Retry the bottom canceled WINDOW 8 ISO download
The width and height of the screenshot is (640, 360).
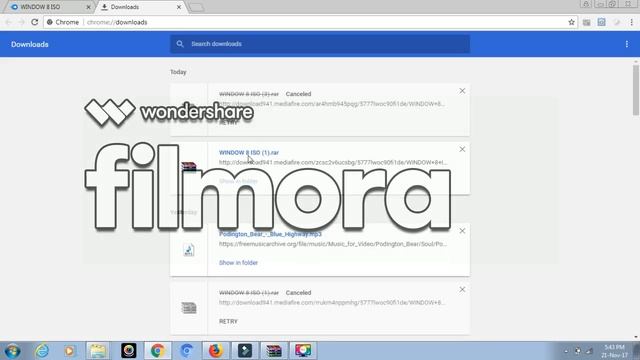click(x=228, y=321)
